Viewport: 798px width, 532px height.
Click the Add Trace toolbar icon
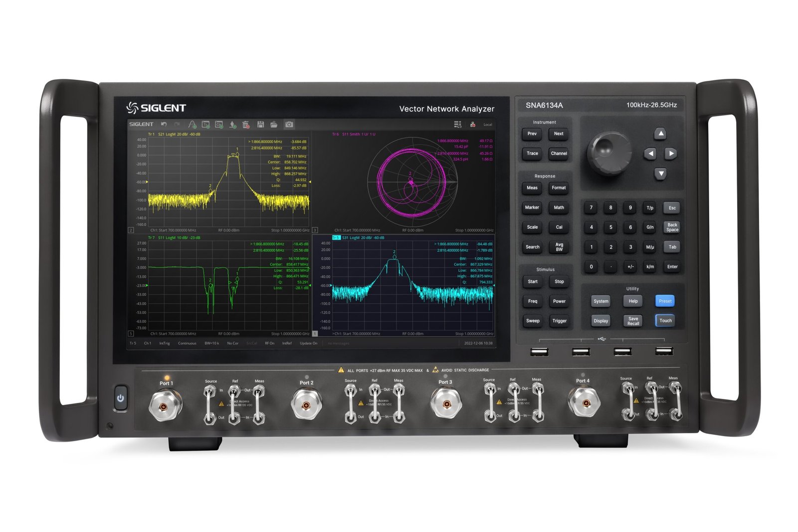[205, 124]
